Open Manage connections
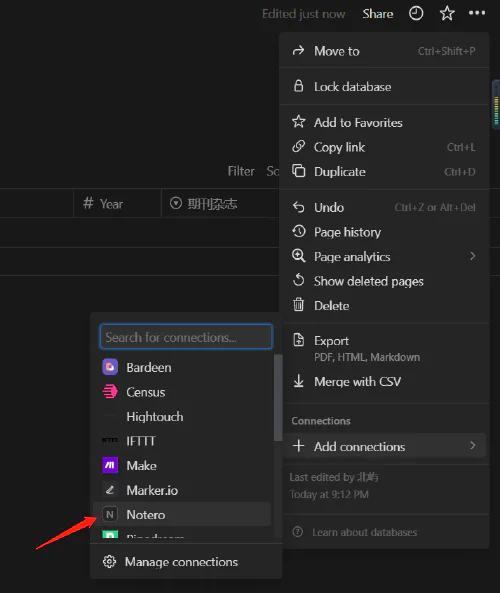This screenshot has width=500, height=593. pos(186,562)
